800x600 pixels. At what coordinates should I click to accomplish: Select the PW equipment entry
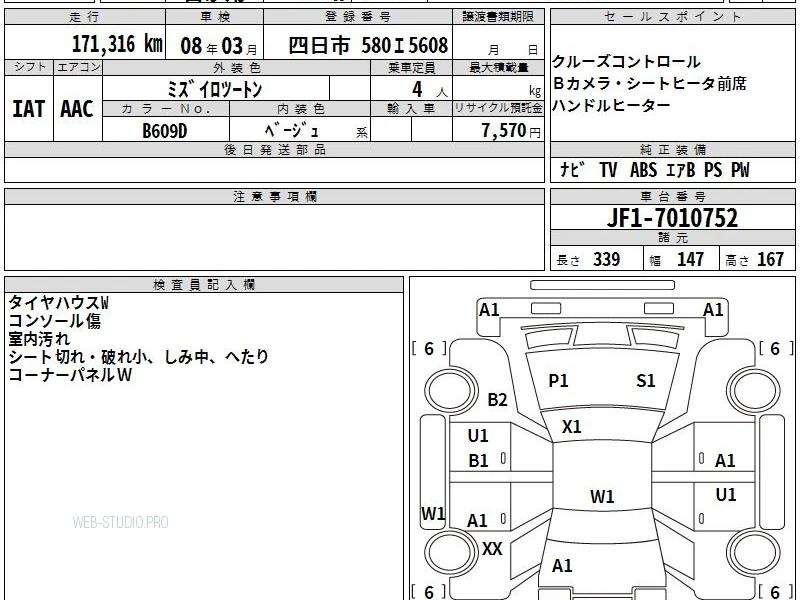[x=740, y=169]
